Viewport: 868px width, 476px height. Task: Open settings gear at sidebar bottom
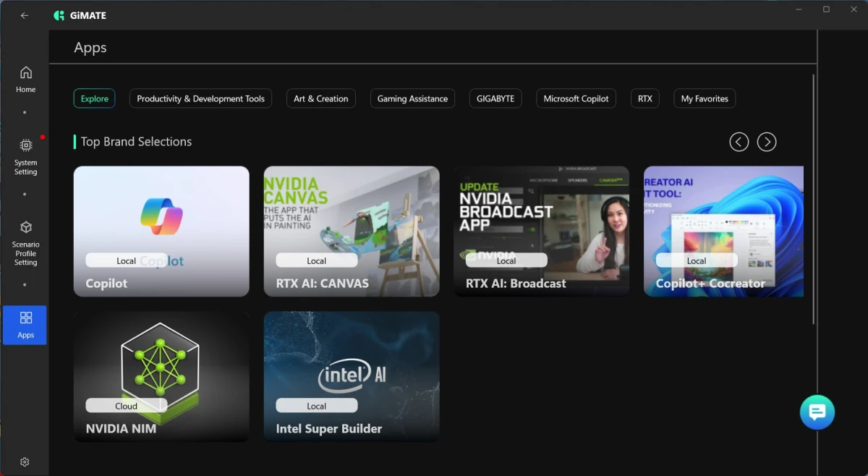coord(25,462)
